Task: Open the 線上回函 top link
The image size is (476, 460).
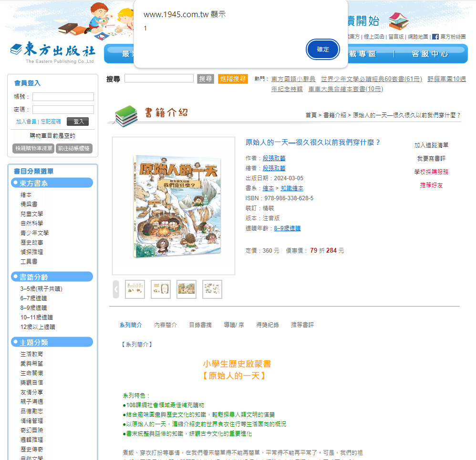Action: click(x=374, y=37)
